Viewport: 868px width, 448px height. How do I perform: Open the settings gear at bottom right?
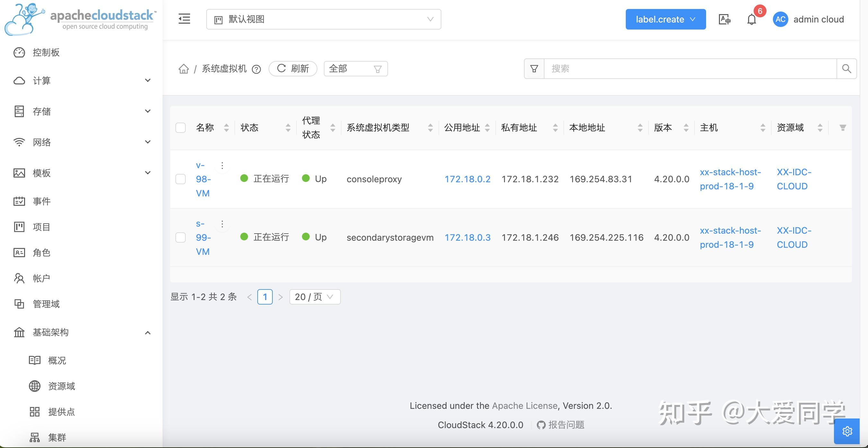(x=847, y=431)
